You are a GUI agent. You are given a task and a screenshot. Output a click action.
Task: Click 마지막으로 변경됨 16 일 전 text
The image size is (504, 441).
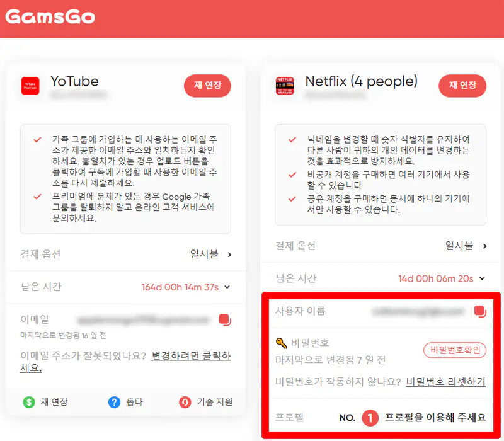pos(63,336)
